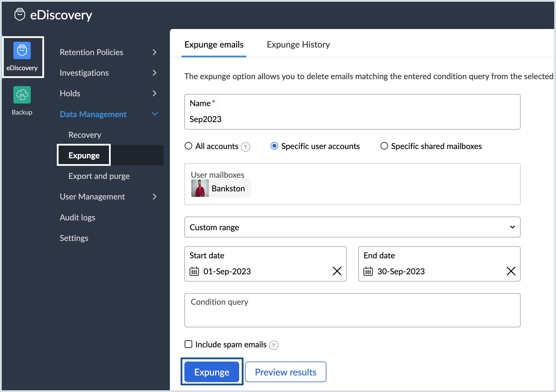The height and width of the screenshot is (392, 556).
Task: Click the Condition query text field
Action: [x=352, y=311]
